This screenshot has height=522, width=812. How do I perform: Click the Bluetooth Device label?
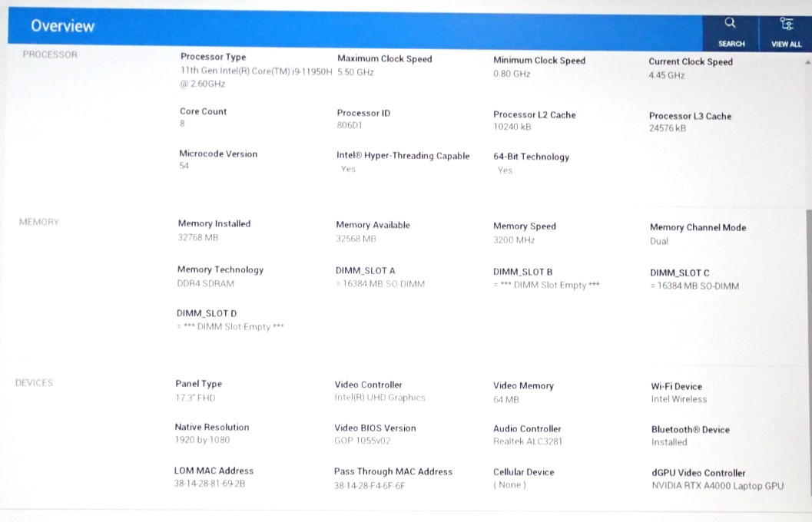pos(691,430)
